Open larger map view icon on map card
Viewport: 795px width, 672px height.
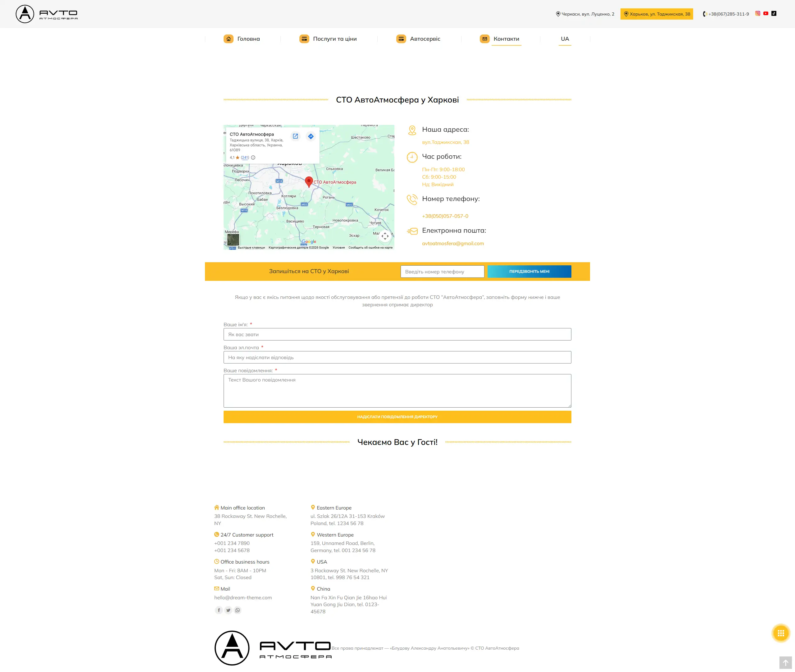(x=295, y=136)
